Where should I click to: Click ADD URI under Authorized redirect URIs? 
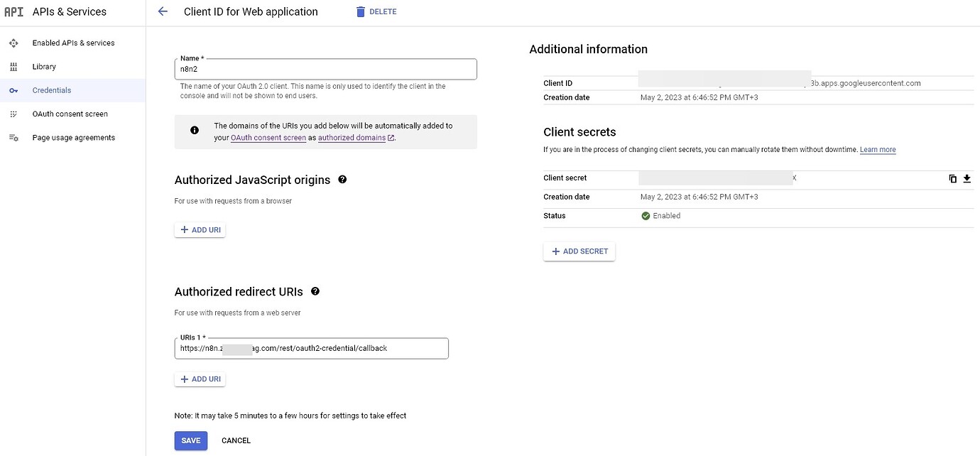pos(200,379)
